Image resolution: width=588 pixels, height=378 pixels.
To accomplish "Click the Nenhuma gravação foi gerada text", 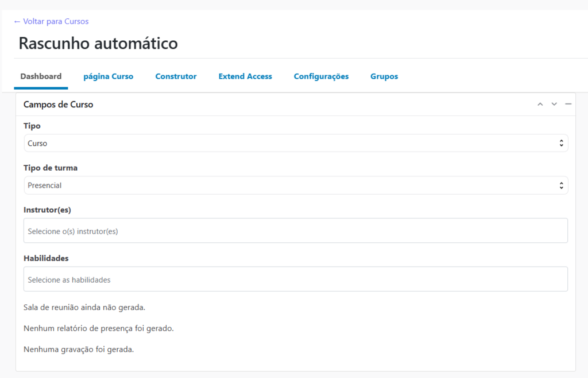I will click(x=79, y=349).
